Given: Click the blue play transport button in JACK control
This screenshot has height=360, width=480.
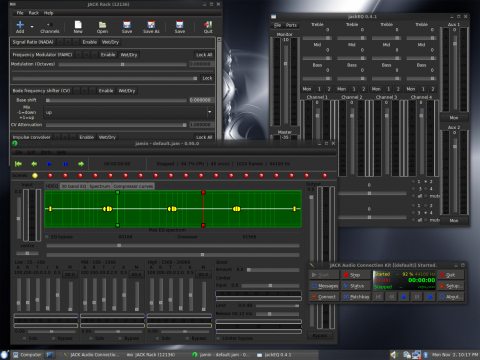Looking at the screenshot, I should pyautogui.click(x=404, y=297).
